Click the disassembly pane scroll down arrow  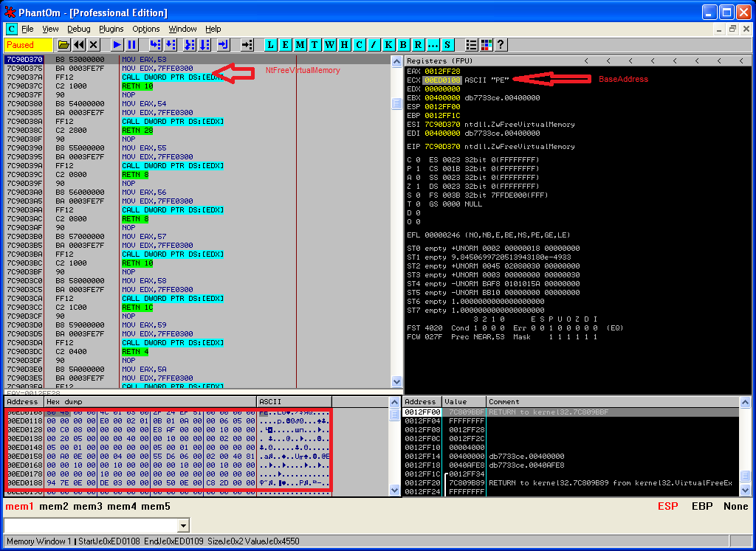[x=396, y=381]
